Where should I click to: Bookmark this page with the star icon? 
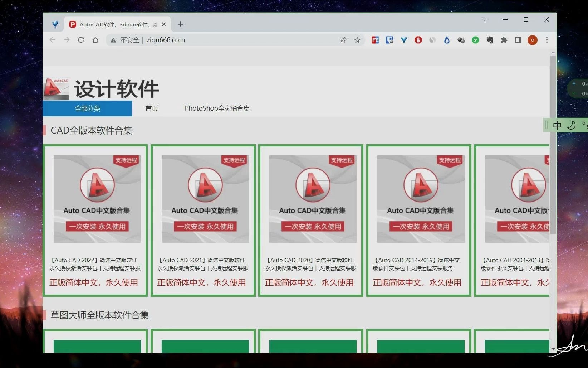coord(357,40)
